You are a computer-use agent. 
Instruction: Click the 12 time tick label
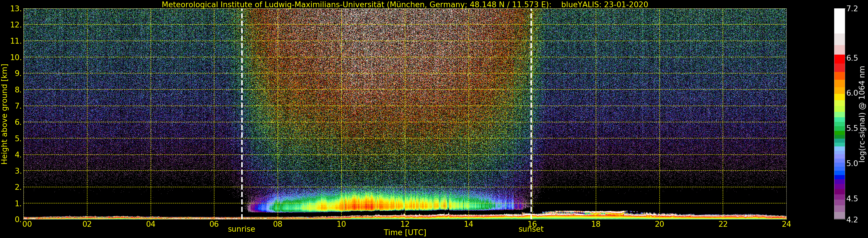[x=405, y=224]
